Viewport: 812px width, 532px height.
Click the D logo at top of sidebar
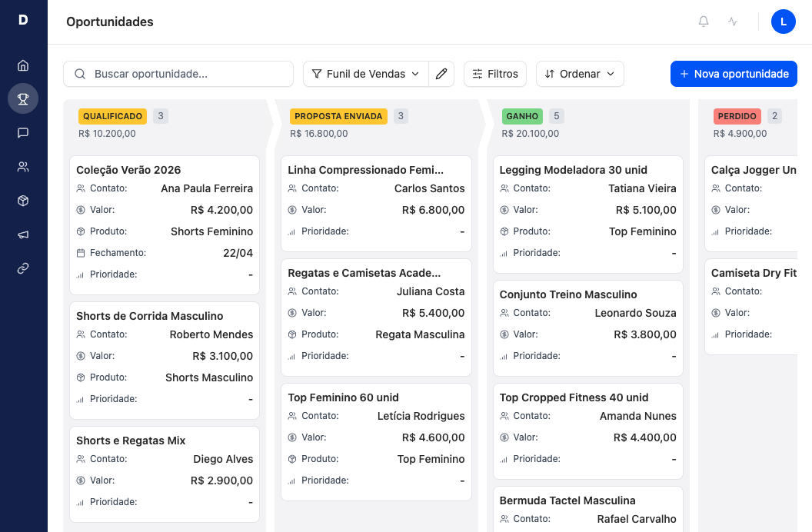[x=23, y=21]
